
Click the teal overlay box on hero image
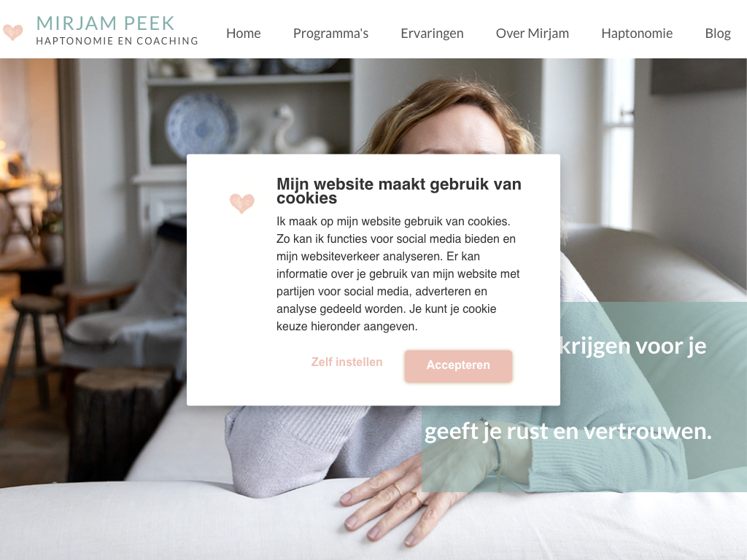(x=584, y=397)
